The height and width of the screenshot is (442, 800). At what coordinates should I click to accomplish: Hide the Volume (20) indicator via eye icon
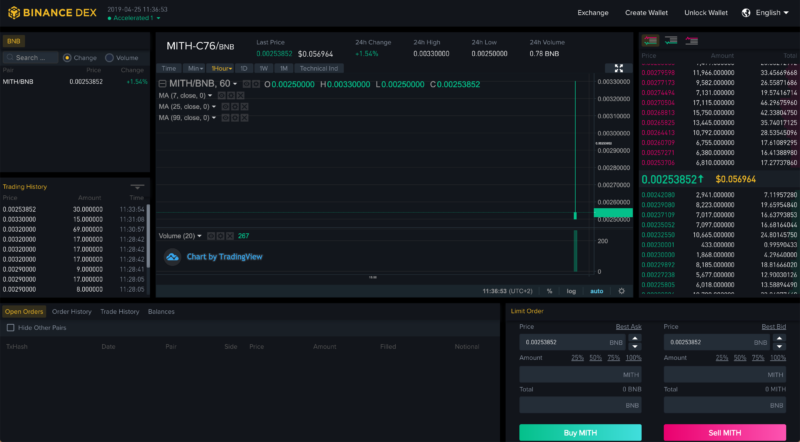[211, 236]
